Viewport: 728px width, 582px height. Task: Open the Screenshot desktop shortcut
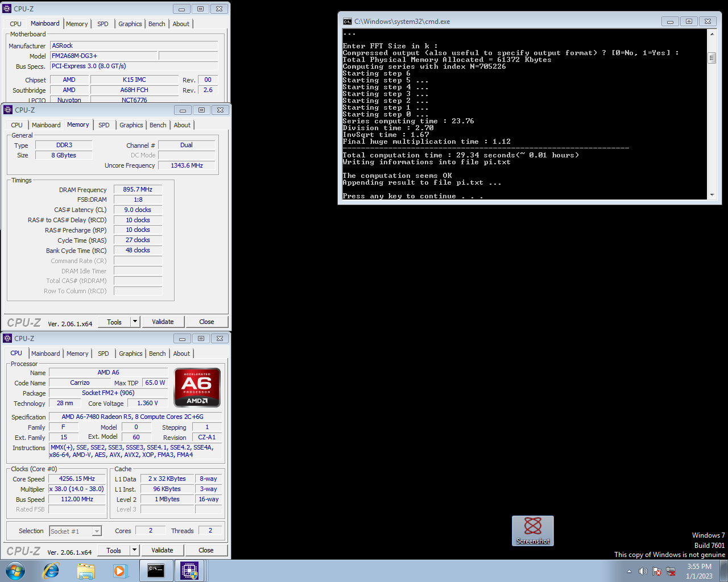pyautogui.click(x=533, y=531)
